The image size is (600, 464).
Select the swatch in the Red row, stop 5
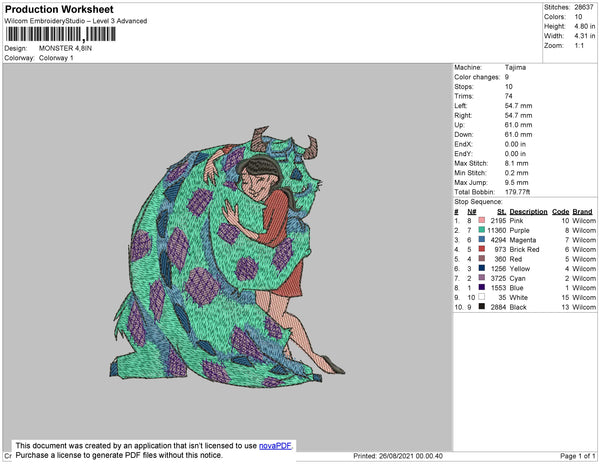pos(482,259)
